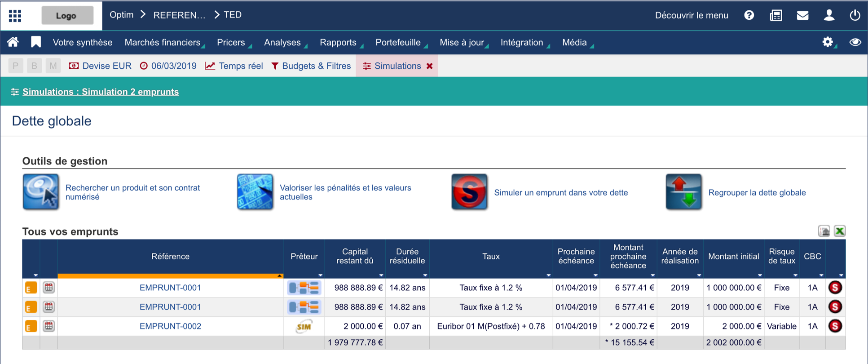
Task: Click the print table icon beside the Excel icon
Action: point(824,231)
